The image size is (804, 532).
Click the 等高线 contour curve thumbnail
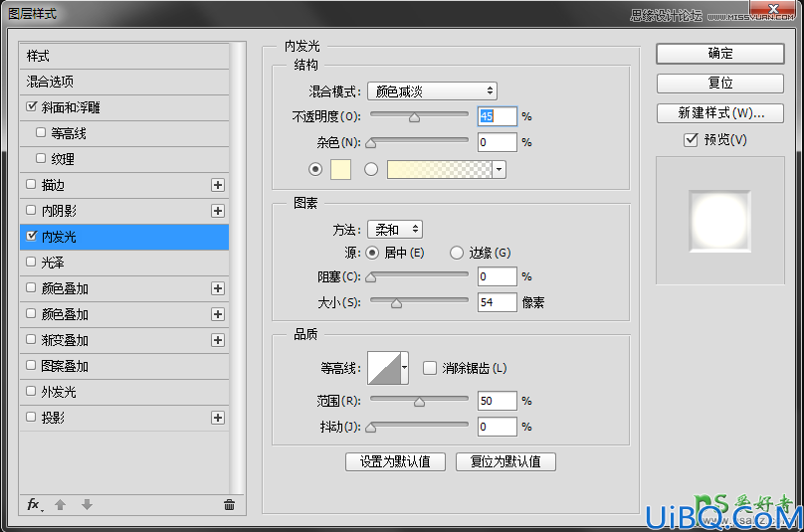coord(384,368)
